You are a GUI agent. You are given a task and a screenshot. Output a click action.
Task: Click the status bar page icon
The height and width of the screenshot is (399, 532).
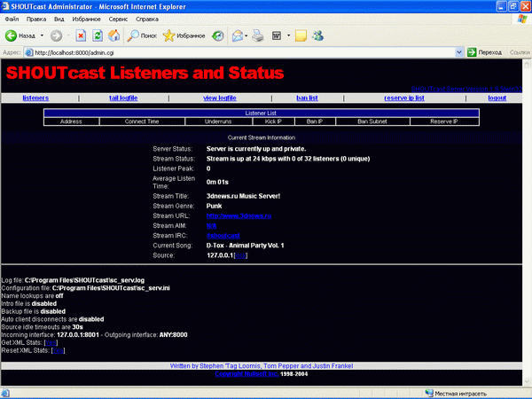point(5,393)
